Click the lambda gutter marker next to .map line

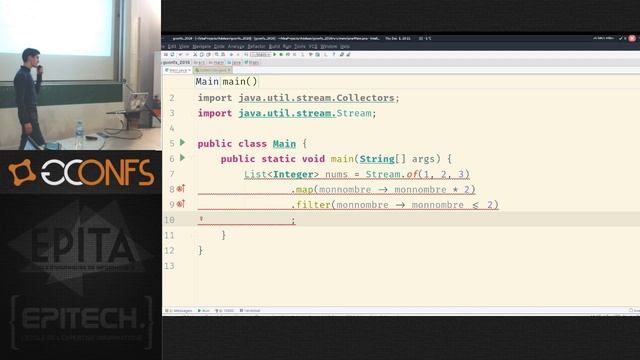click(181, 189)
